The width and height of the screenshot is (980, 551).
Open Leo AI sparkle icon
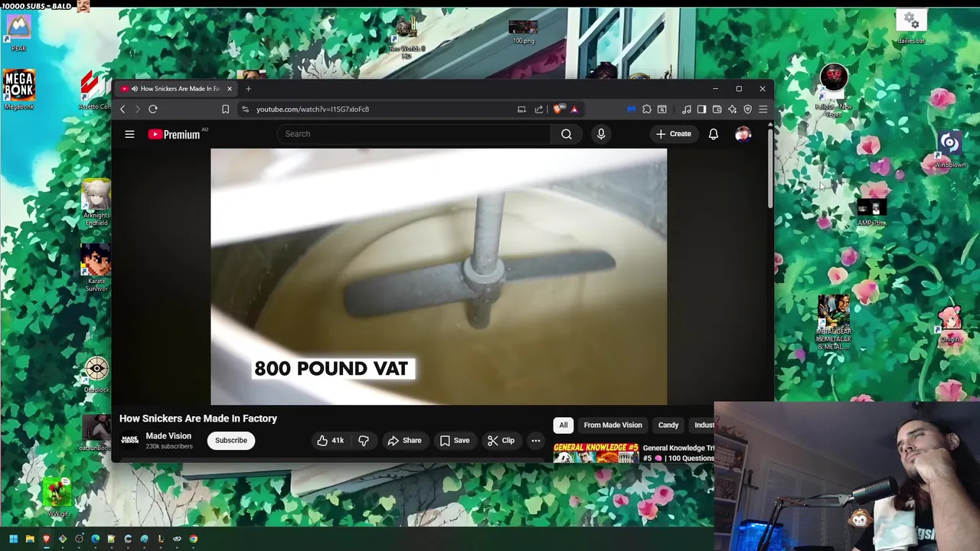733,109
